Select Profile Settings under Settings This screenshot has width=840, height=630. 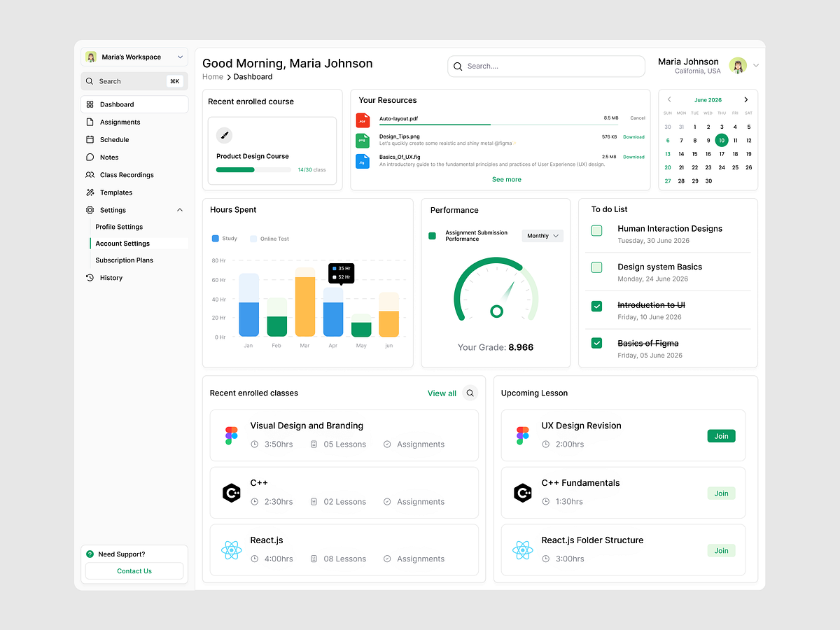pos(118,226)
